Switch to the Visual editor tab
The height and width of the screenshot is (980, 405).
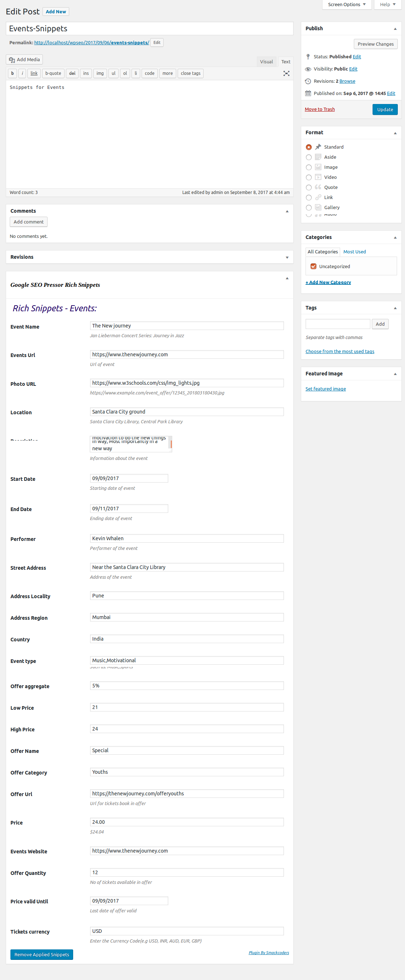coord(266,62)
